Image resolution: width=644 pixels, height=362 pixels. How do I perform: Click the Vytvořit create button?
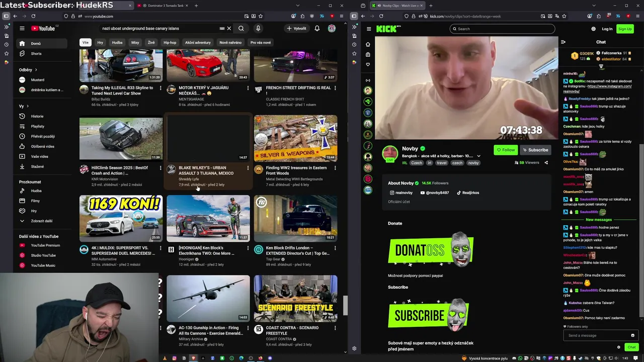click(x=296, y=29)
